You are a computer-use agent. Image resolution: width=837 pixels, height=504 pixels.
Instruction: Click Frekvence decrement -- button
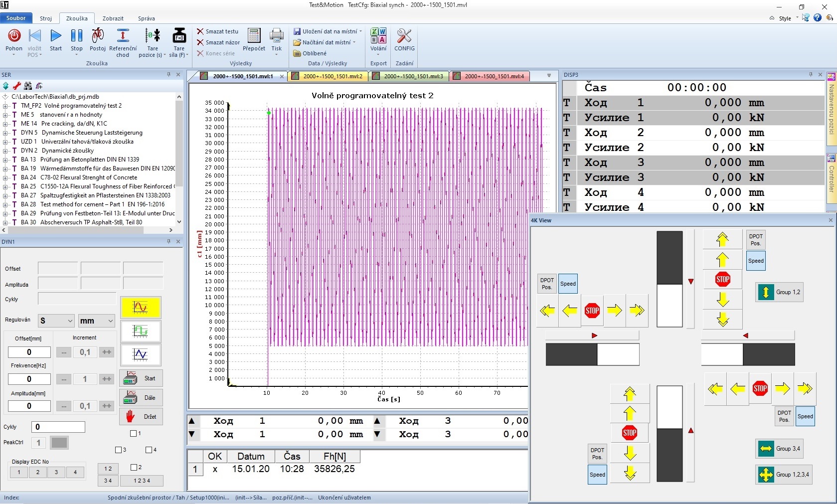pyautogui.click(x=63, y=379)
